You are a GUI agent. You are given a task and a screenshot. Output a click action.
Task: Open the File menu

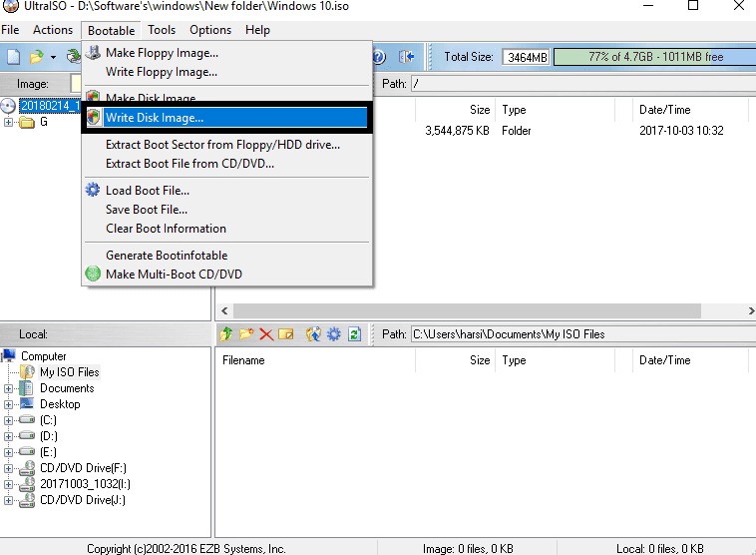10,30
